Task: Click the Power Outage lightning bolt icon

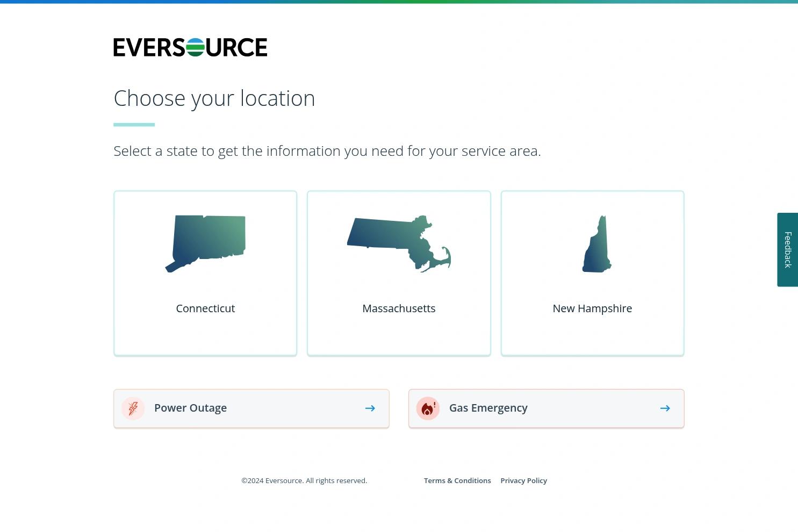Action: click(133, 408)
